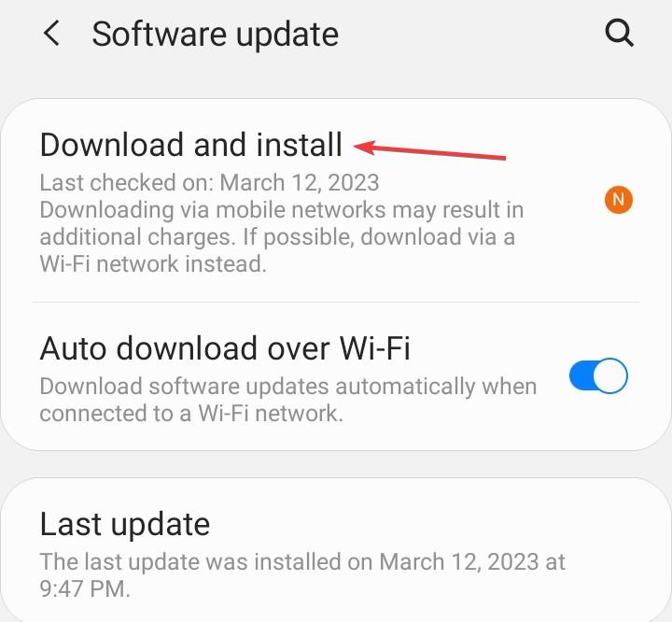
Task: Tap the 9:47 PM timestamp line
Action: point(85,589)
